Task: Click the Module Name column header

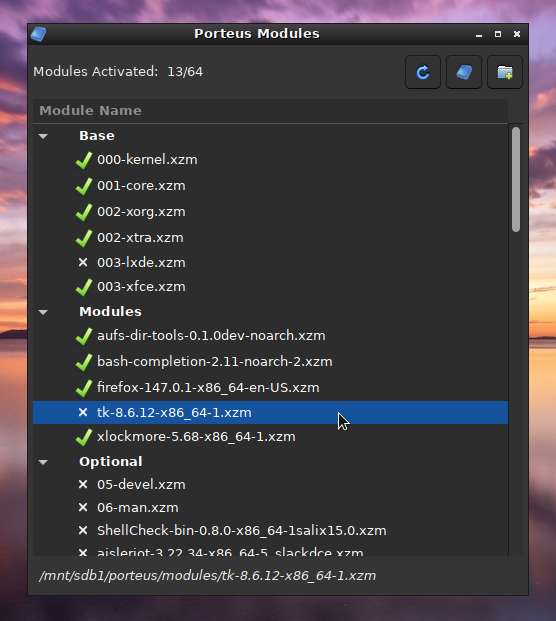Action: (270, 110)
